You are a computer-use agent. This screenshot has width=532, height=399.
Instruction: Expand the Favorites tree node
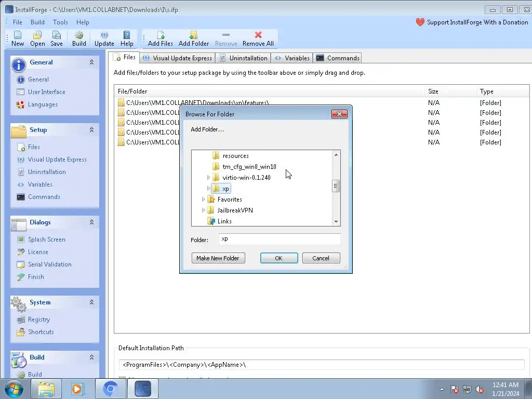[x=203, y=199]
